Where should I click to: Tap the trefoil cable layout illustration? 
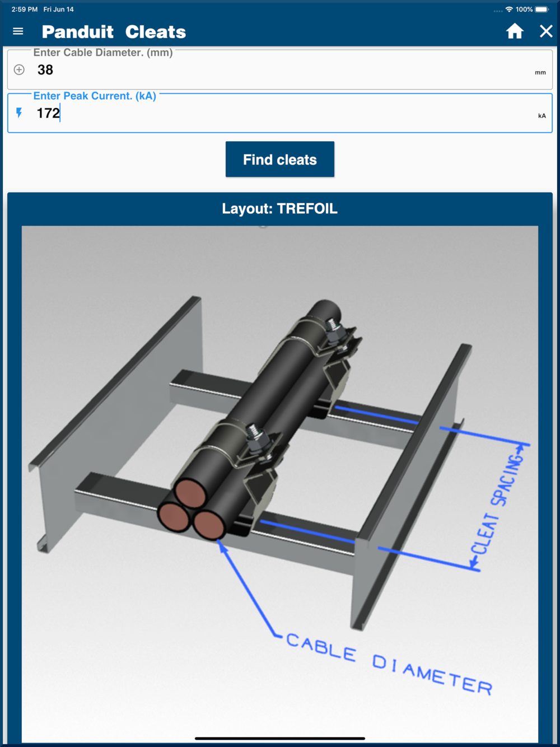280,484
